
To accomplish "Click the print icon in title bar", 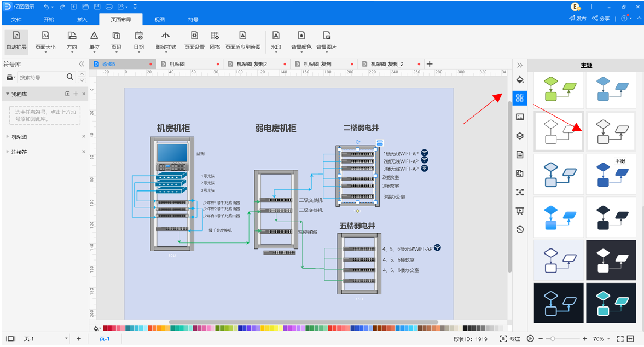I will (x=108, y=7).
